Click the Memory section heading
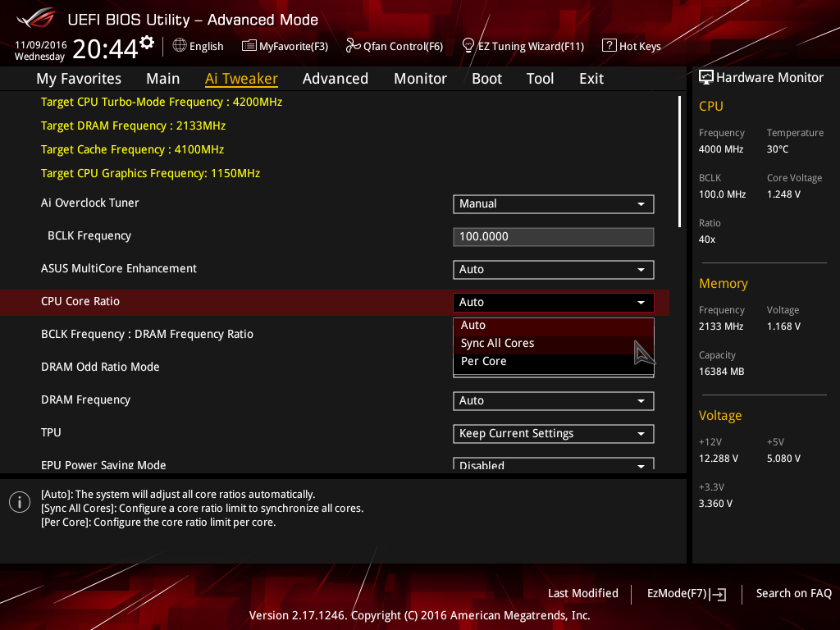 click(724, 283)
